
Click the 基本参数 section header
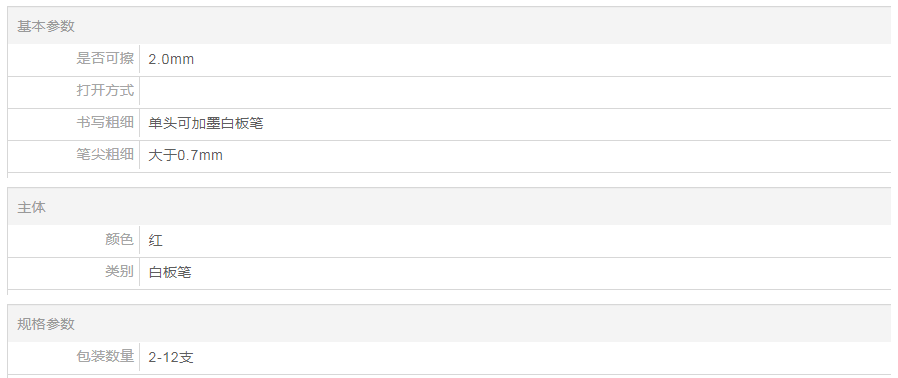coord(46,26)
